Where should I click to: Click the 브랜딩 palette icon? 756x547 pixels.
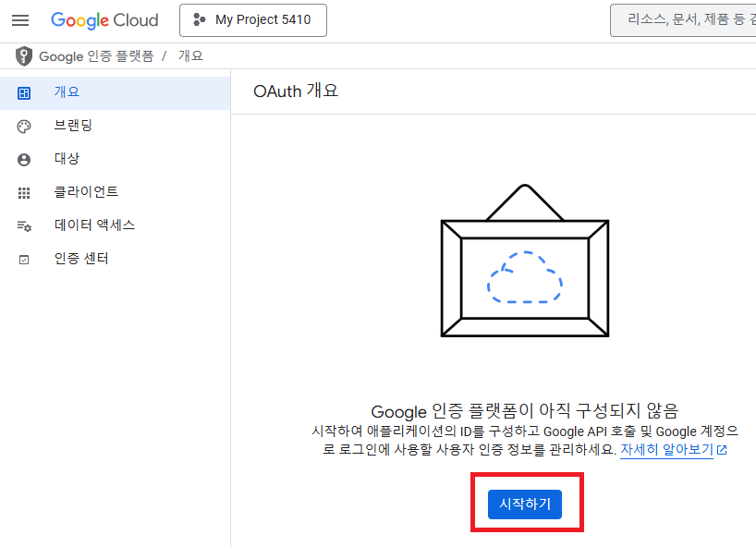24,127
